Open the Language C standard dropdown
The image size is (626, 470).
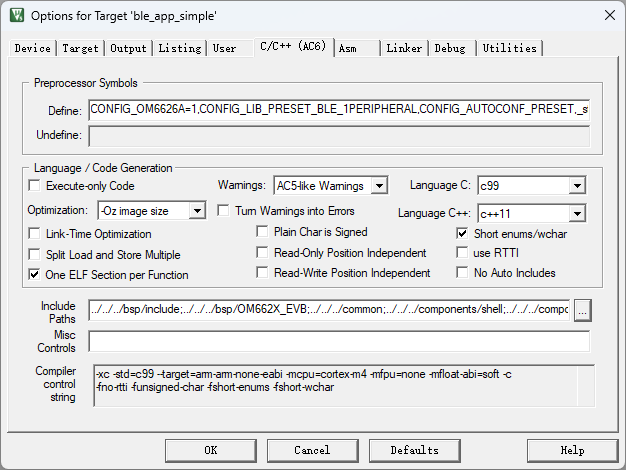[532, 186]
